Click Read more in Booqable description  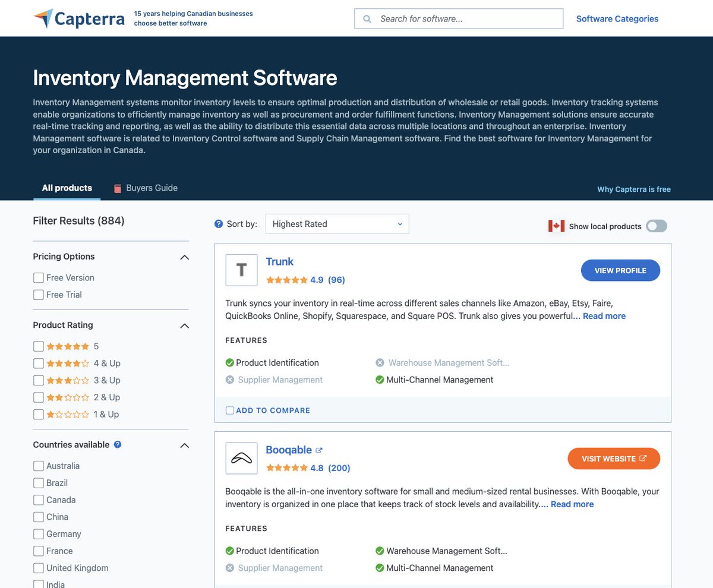[572, 504]
